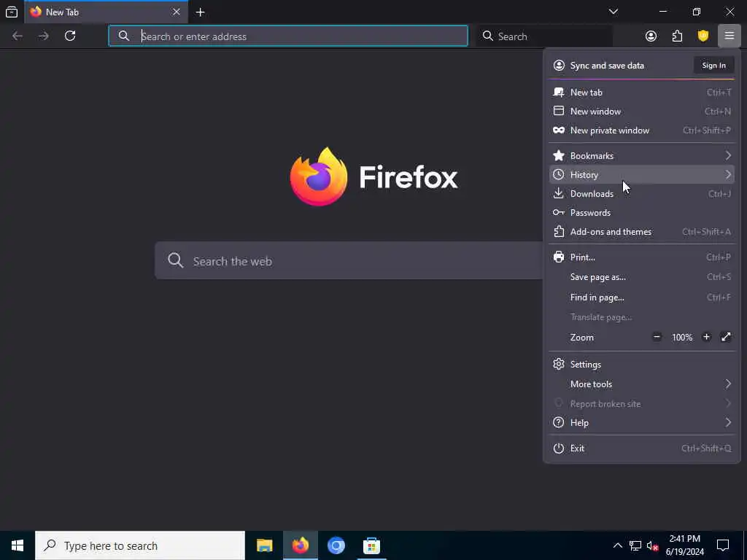Image resolution: width=747 pixels, height=560 pixels.
Task: Open the Extensions puzzle icon in toolbar
Action: [677, 36]
